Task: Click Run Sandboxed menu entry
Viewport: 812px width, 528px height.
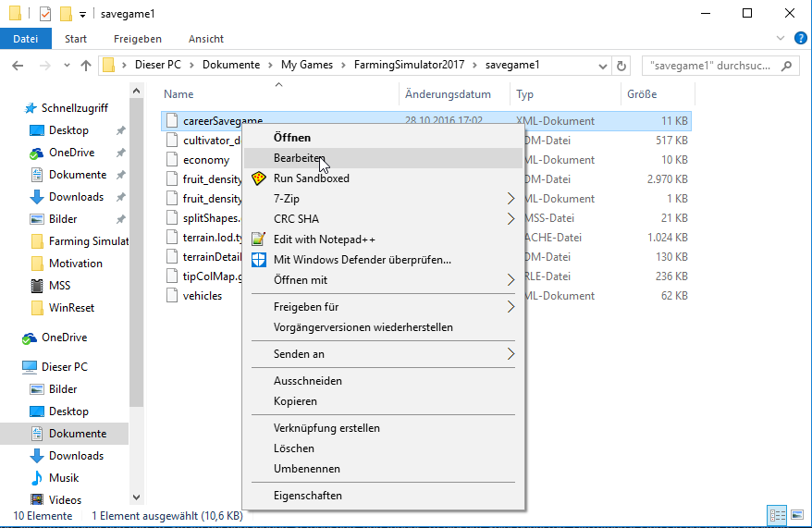Action: point(383,178)
